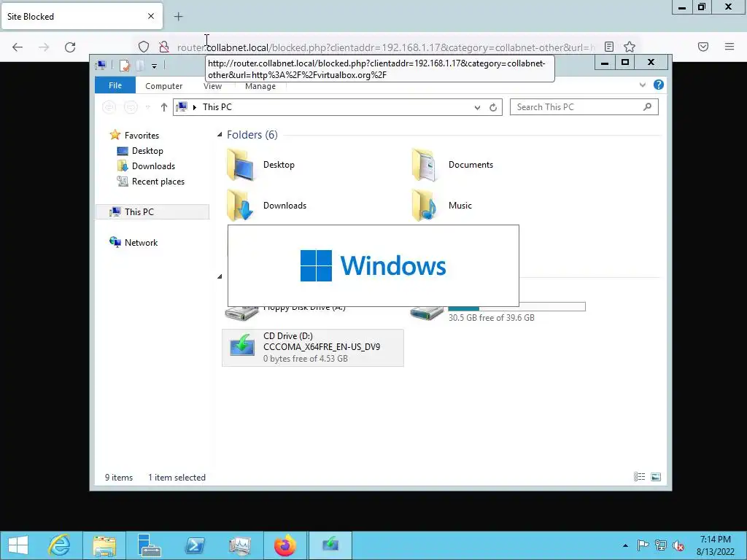Open Explorer help question mark
This screenshot has width=747, height=560.
click(659, 85)
